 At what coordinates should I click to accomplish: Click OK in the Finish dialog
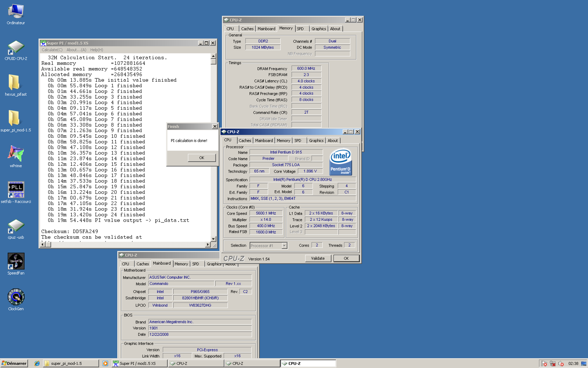(x=201, y=158)
